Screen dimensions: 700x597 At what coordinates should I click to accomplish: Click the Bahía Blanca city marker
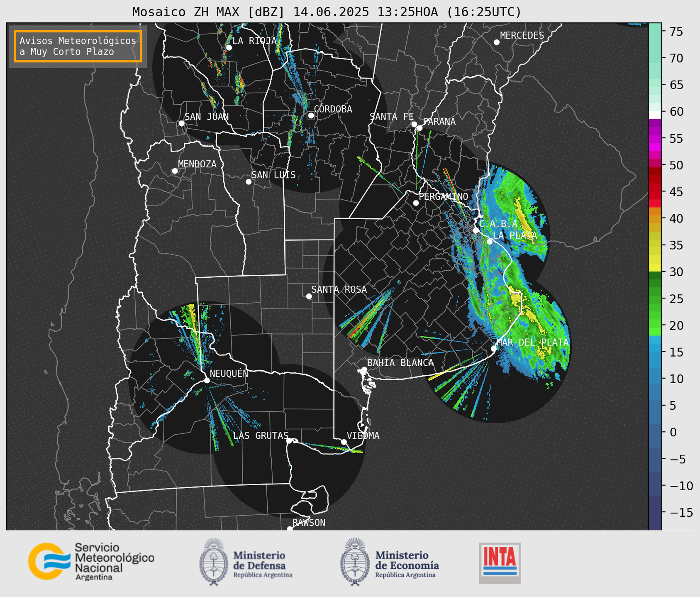click(x=364, y=369)
